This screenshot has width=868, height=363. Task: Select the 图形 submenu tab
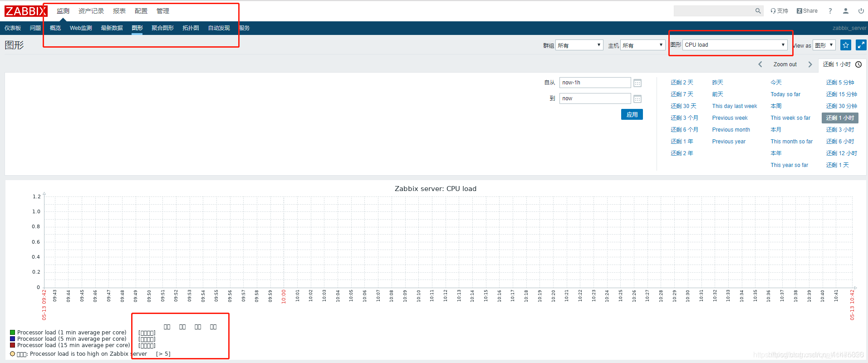[137, 28]
